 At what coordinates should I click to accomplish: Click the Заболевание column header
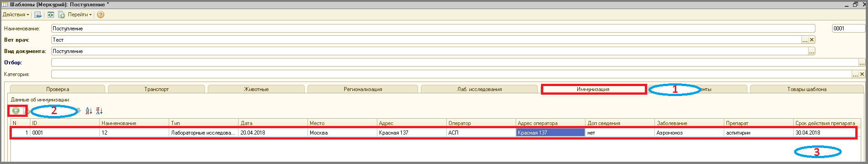point(689,123)
